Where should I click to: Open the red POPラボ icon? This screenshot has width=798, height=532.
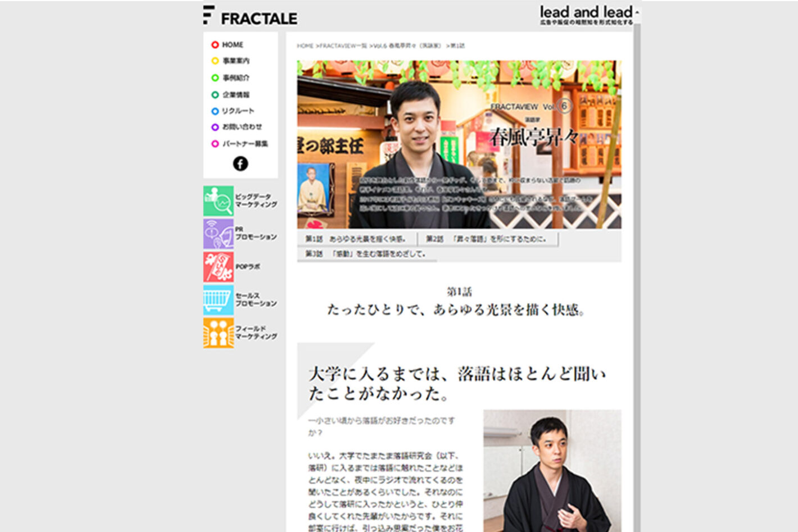(x=219, y=267)
